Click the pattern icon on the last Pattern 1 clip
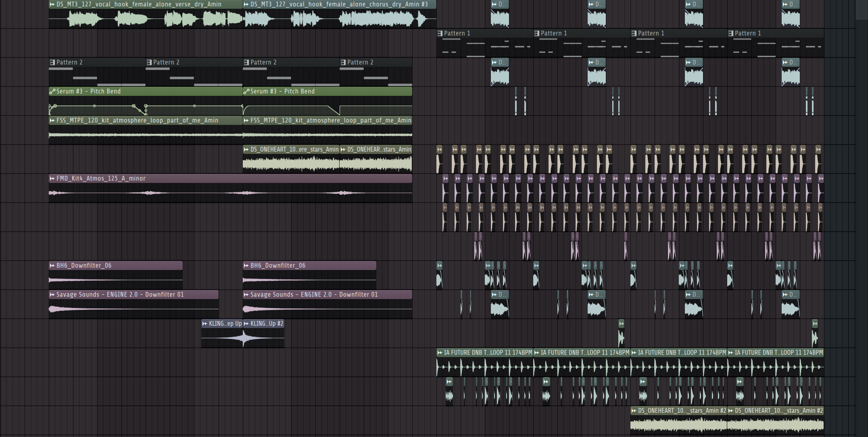The image size is (868, 437). point(730,33)
